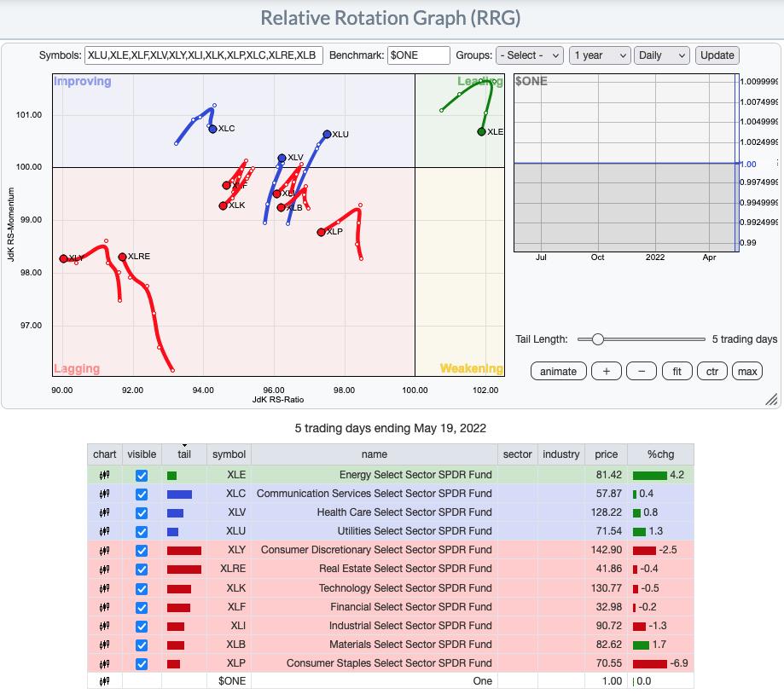Sort table by tail column header
The image size is (784, 694).
click(x=184, y=454)
